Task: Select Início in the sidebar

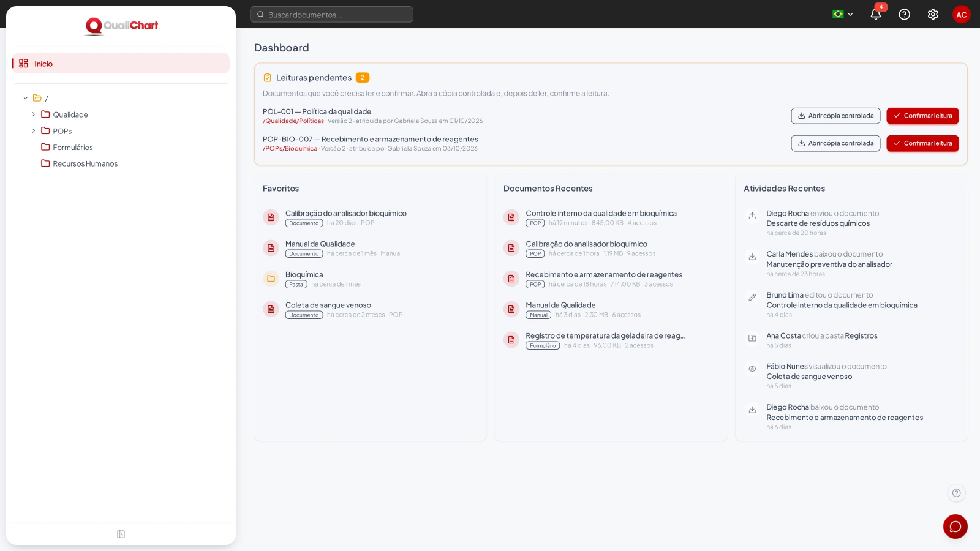Action: point(121,63)
